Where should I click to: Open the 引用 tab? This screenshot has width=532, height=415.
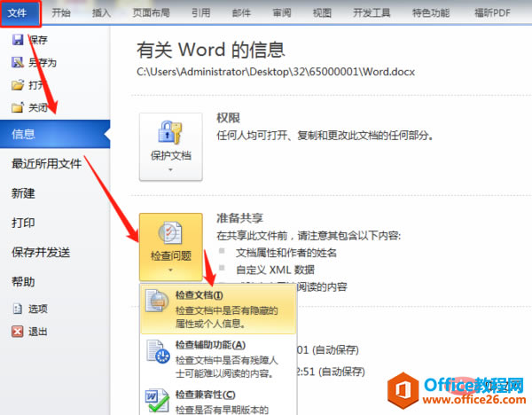(201, 13)
